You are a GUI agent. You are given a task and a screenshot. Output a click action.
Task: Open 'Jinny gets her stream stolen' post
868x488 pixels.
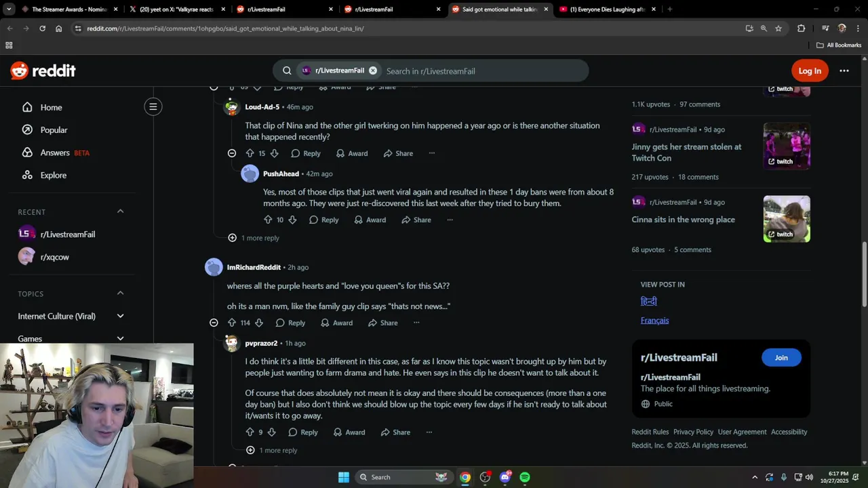coord(686,152)
